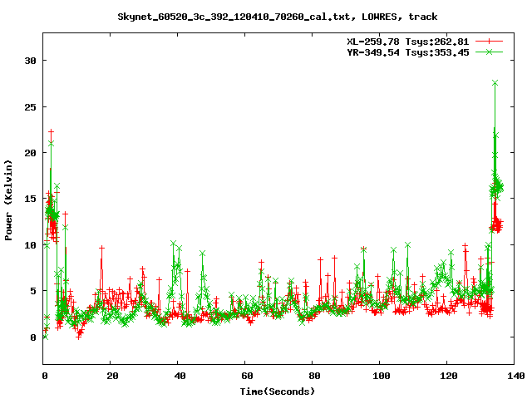Click the 'Time(Seconds)' x-axis label
Viewport: 532px width, 399px height.
(277, 392)
